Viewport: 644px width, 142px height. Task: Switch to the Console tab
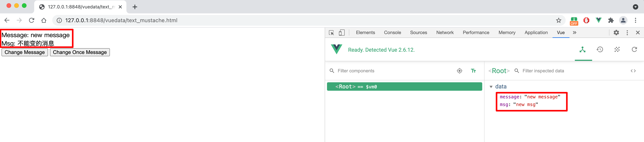(x=392, y=33)
